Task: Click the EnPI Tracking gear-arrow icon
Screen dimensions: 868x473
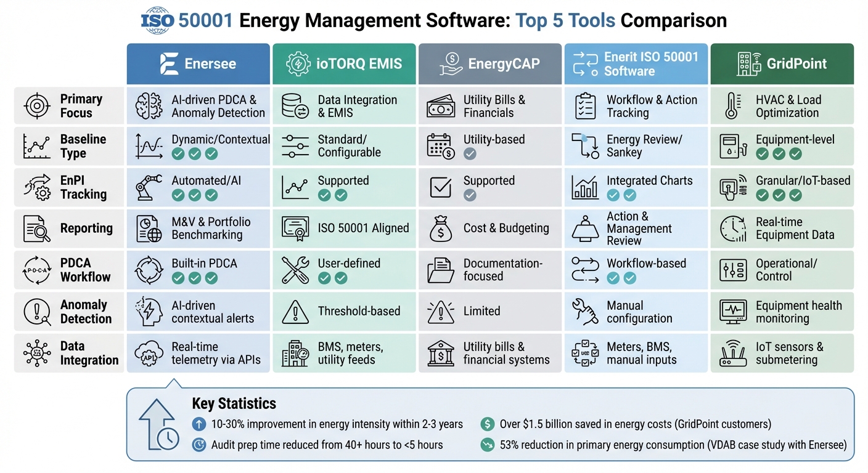Action: point(36,188)
